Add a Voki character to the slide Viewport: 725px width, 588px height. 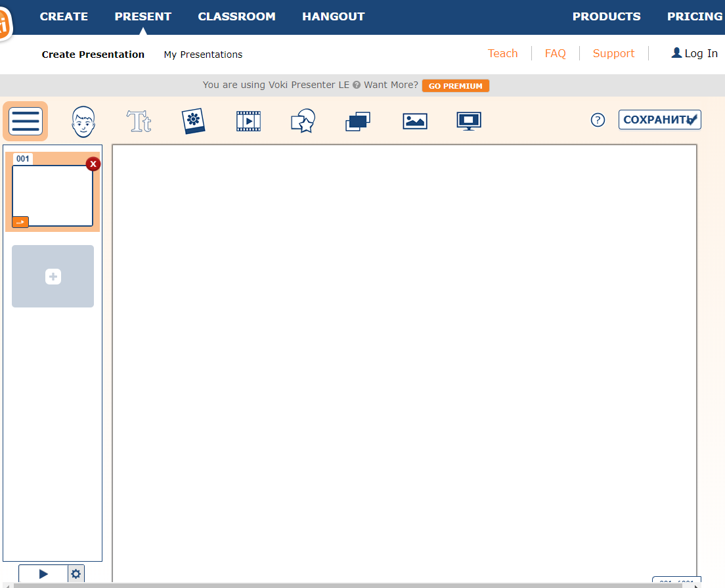pos(83,121)
